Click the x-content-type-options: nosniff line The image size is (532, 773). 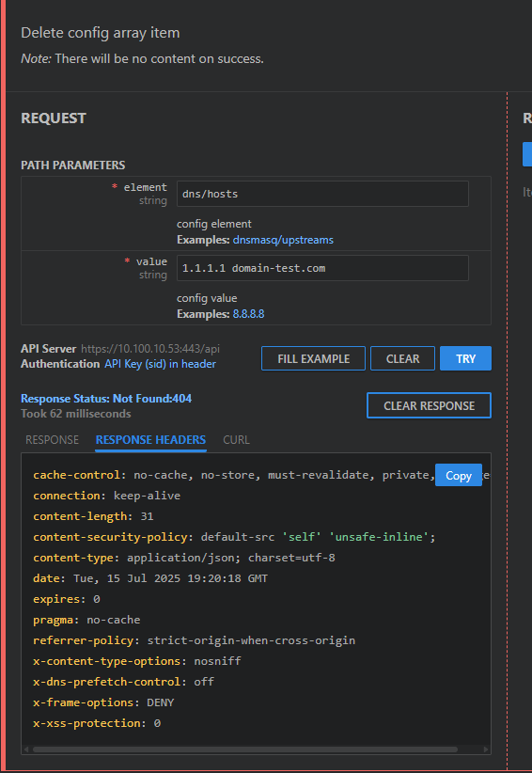[137, 661]
